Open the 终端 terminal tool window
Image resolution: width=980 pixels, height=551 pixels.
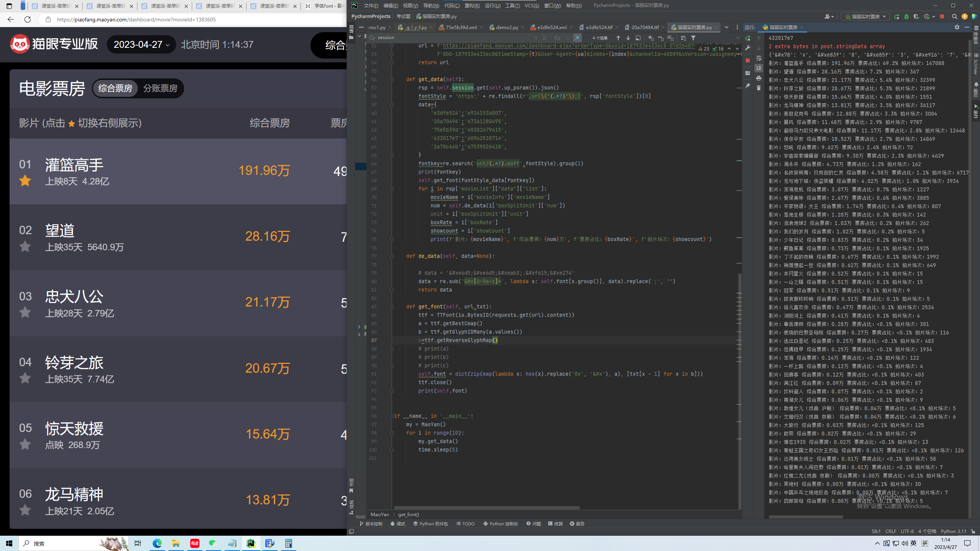(x=555, y=524)
